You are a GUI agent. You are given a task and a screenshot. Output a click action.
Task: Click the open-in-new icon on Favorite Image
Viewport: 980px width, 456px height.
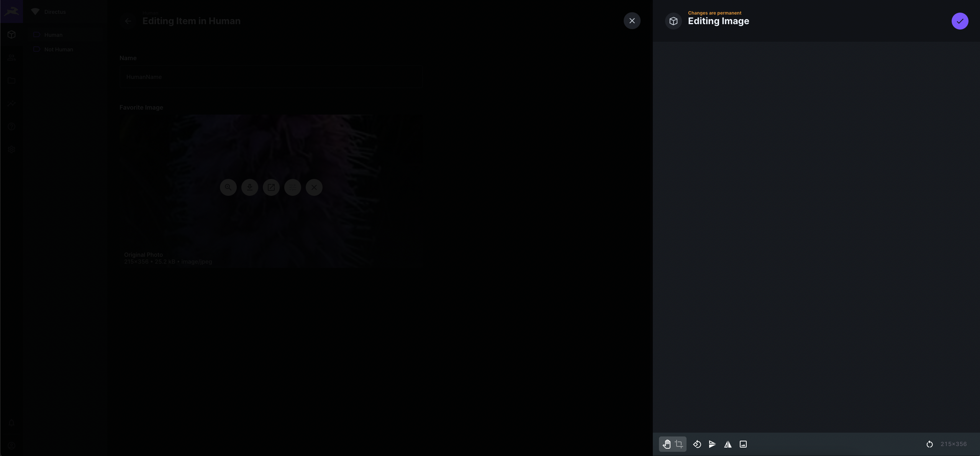point(271,187)
